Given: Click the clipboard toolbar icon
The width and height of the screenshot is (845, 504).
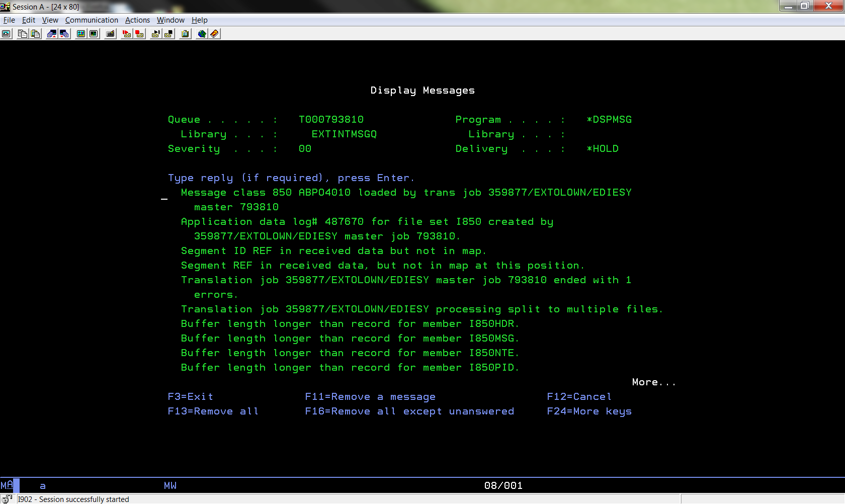Looking at the screenshot, I should coord(186,34).
